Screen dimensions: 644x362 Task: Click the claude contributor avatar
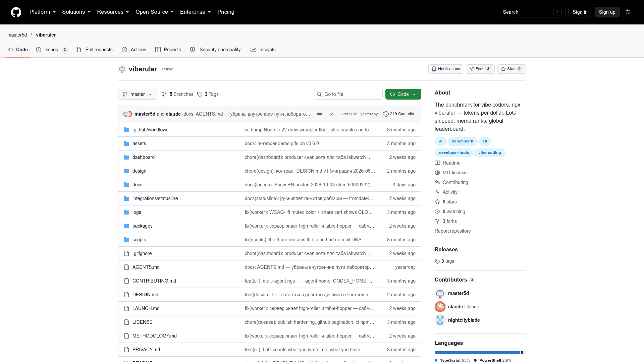point(440,307)
